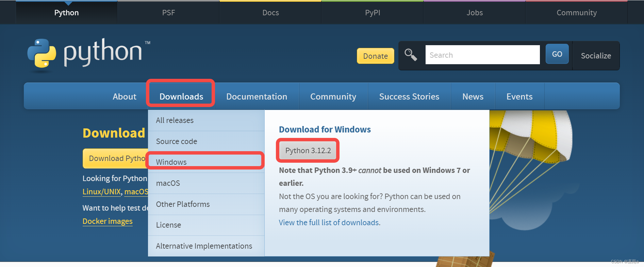
Task: Go to the PyPI top-bar tab
Action: point(373,13)
